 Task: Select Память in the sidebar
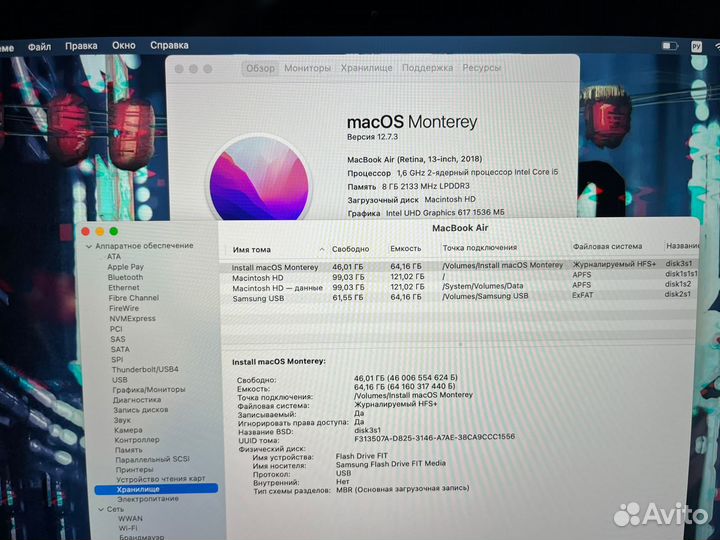click(129, 450)
